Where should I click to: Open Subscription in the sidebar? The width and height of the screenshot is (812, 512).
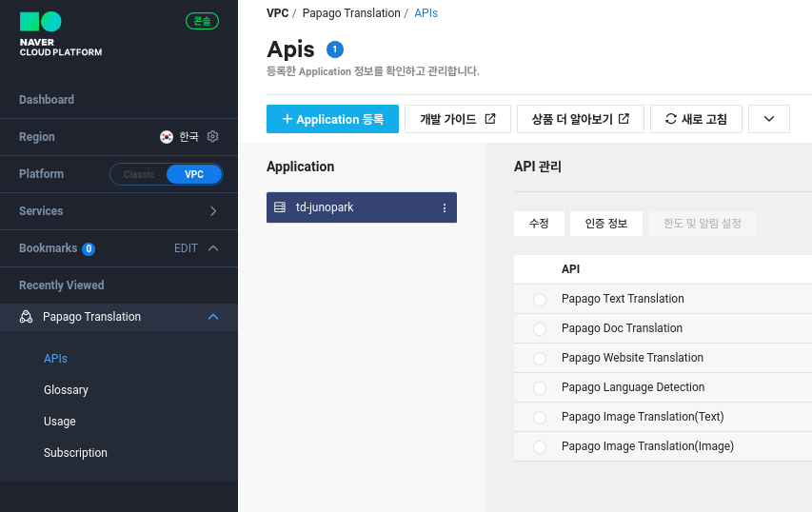75,452
